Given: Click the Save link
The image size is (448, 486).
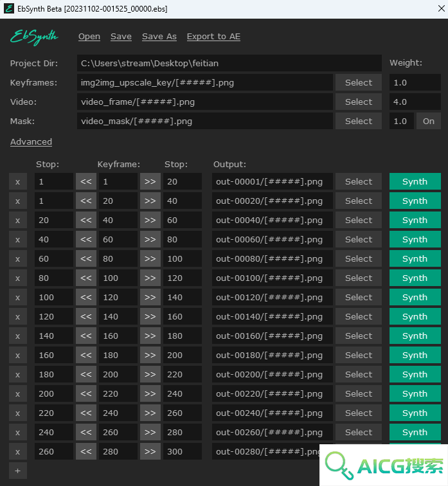Looking at the screenshot, I should coord(121,37).
